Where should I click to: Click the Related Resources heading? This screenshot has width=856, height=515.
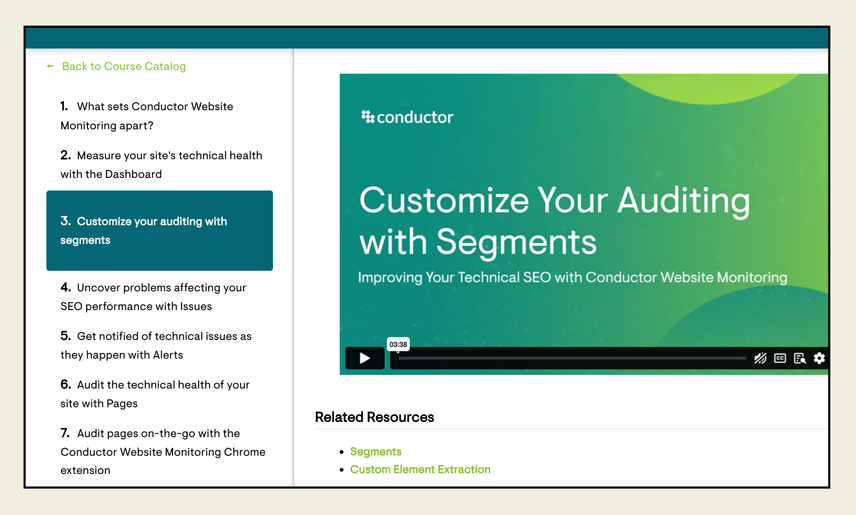pyautogui.click(x=374, y=417)
